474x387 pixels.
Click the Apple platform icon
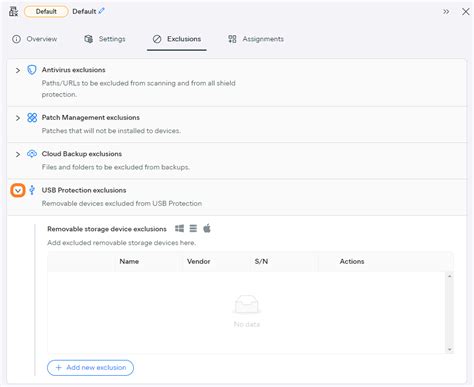(207, 228)
